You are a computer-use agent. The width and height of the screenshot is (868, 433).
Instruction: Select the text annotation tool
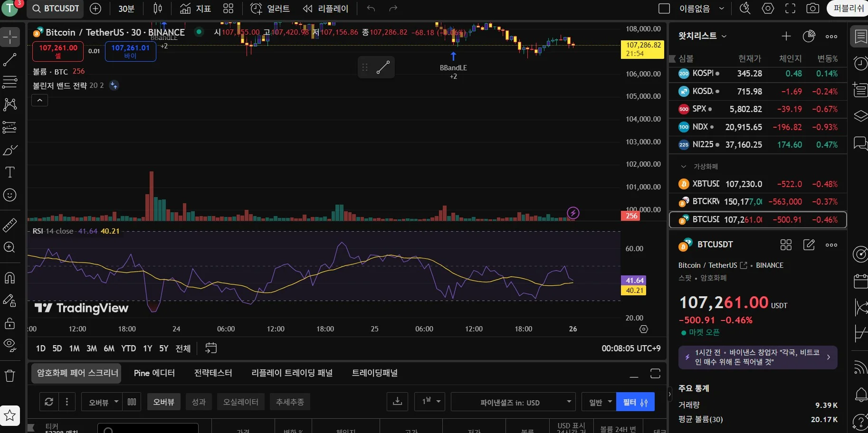pyautogui.click(x=10, y=172)
